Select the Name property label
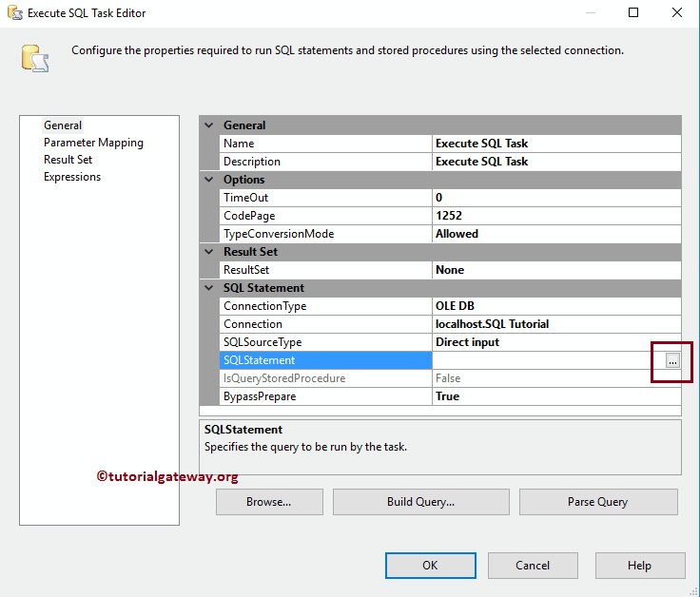Screen dimensions: 700x597 pyautogui.click(x=325, y=144)
